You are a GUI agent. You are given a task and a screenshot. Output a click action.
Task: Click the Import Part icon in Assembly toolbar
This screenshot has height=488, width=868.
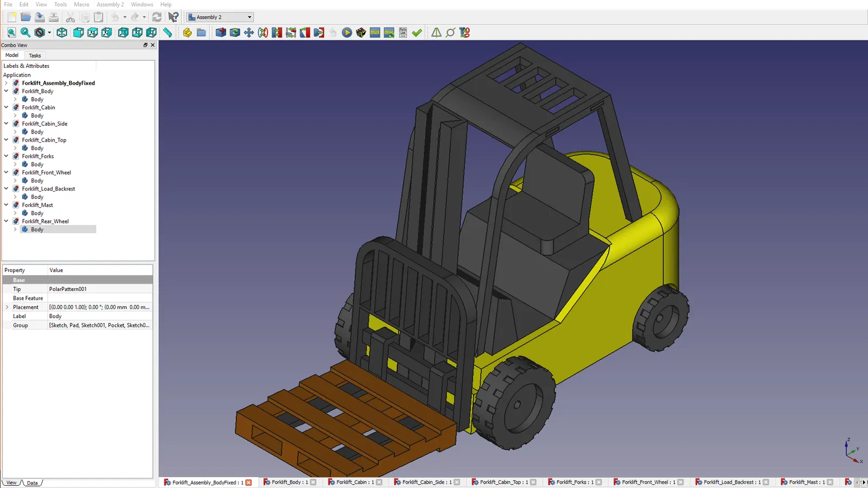[x=221, y=33]
